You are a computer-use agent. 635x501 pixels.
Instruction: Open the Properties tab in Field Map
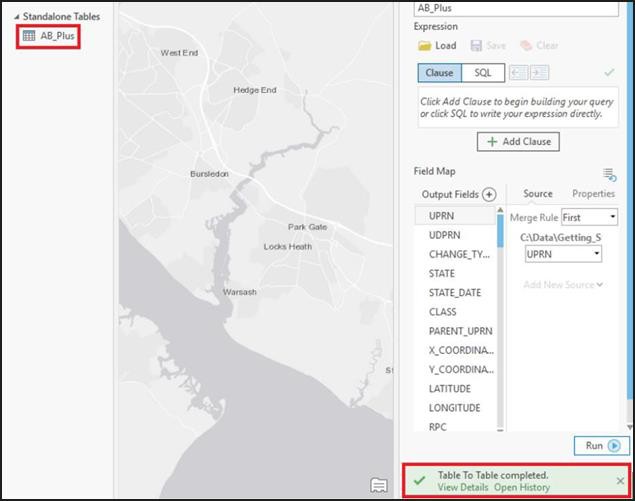point(593,194)
